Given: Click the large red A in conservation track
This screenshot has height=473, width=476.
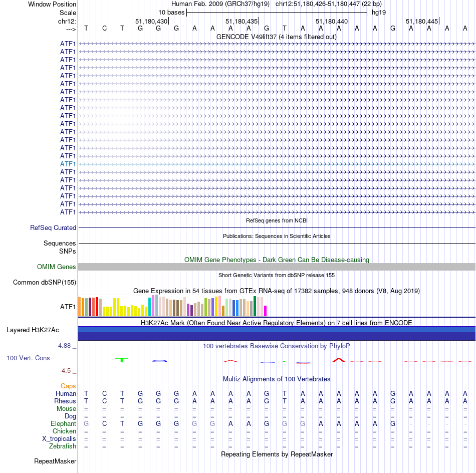Looking at the screenshot, I should click(x=339, y=360).
